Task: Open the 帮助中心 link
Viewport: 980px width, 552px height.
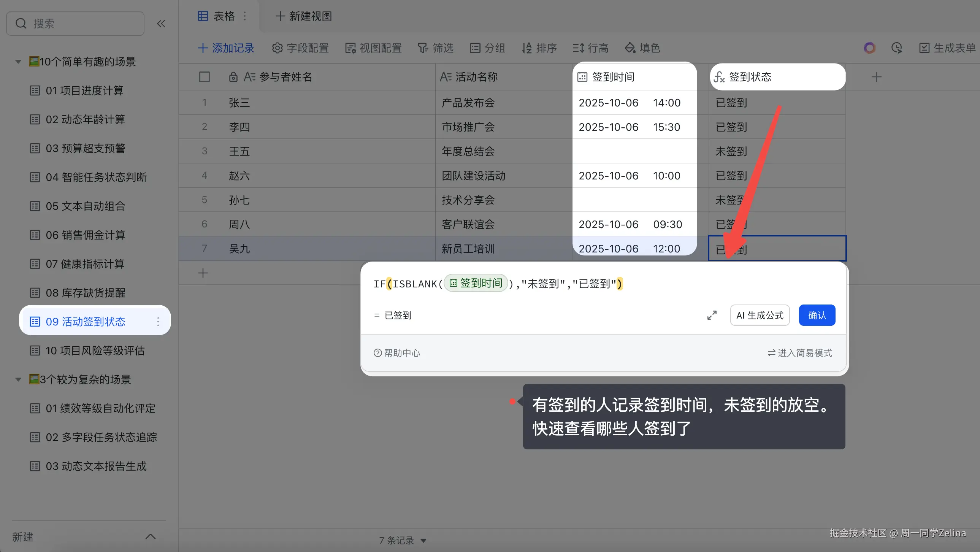Action: (397, 353)
